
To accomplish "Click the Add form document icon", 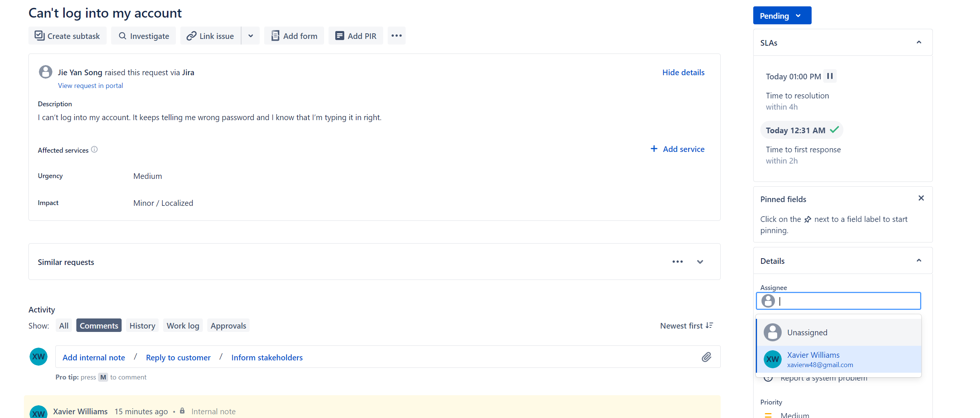I will [275, 36].
